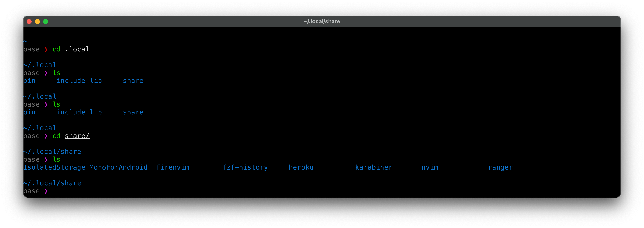Click 'lib' in the second ls output
The image size is (644, 228).
coord(96,112)
